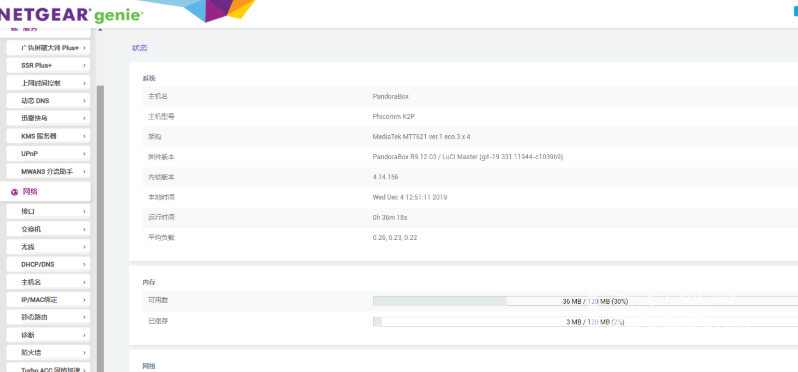The height and width of the screenshot is (372, 798).
Task: Select SSR Plus+ menu entry
Action: pos(48,66)
